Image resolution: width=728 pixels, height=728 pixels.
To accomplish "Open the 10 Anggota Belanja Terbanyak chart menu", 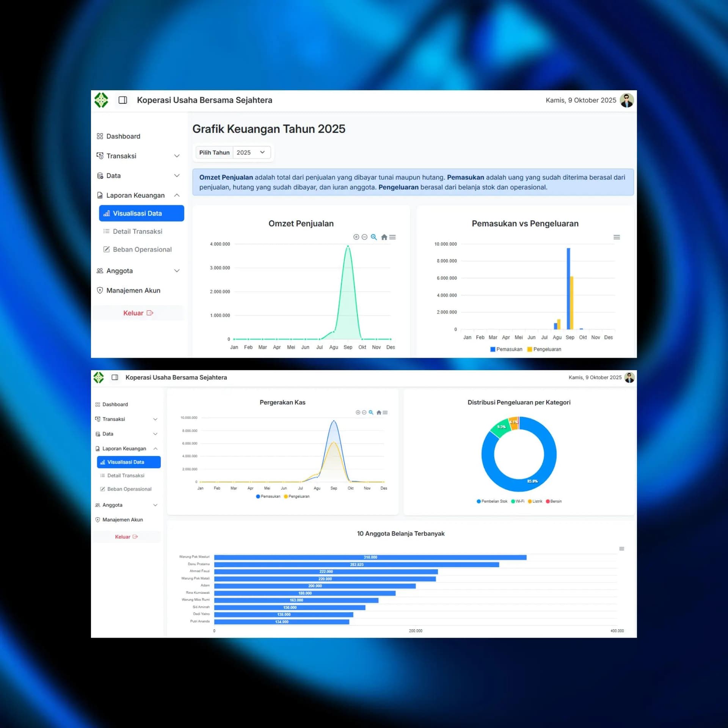I will [x=621, y=549].
